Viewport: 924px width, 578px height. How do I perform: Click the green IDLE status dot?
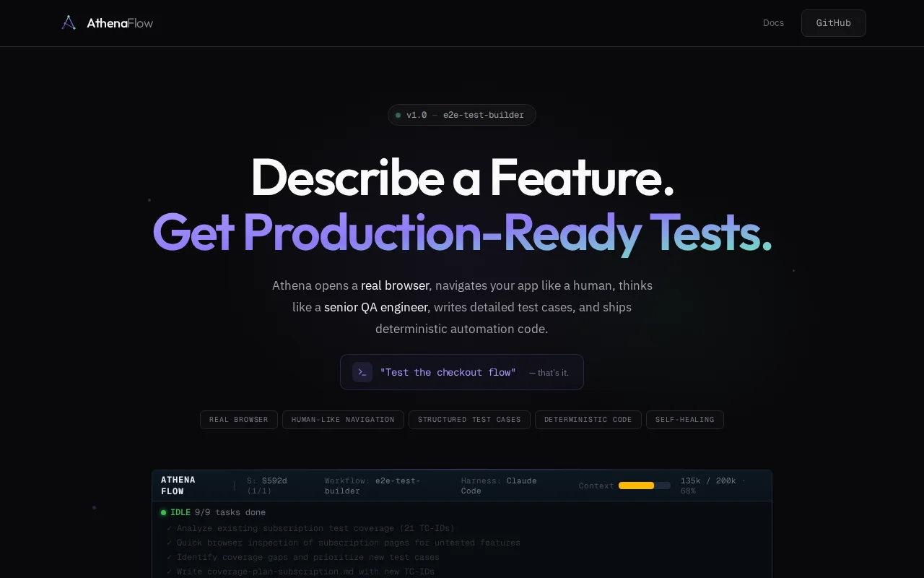tap(164, 512)
